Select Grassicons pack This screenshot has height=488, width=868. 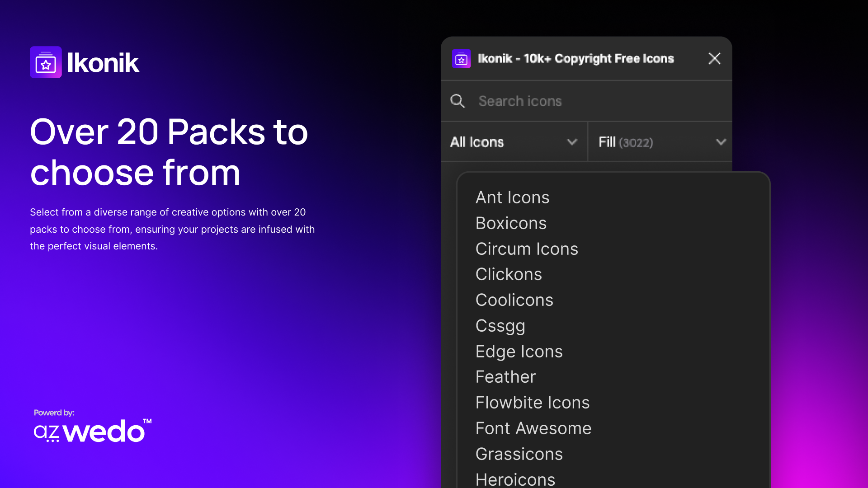[x=519, y=454]
